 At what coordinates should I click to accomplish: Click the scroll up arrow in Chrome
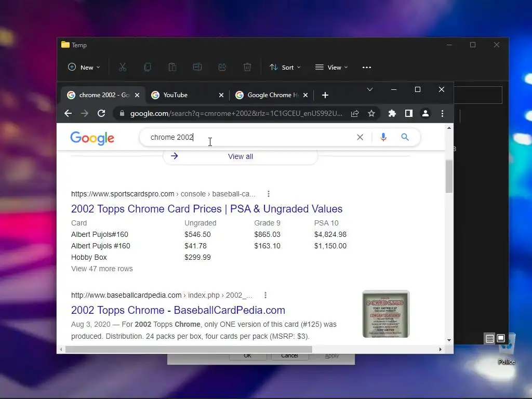pyautogui.click(x=449, y=128)
